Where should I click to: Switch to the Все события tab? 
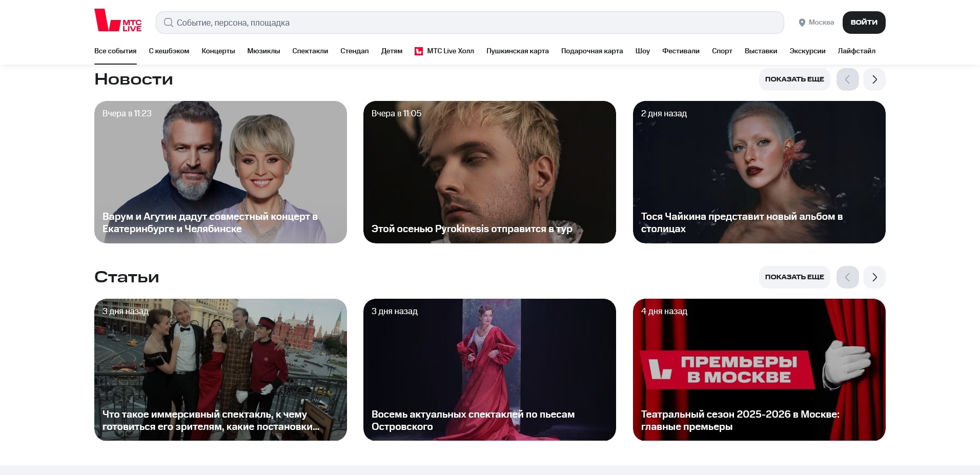tap(115, 51)
